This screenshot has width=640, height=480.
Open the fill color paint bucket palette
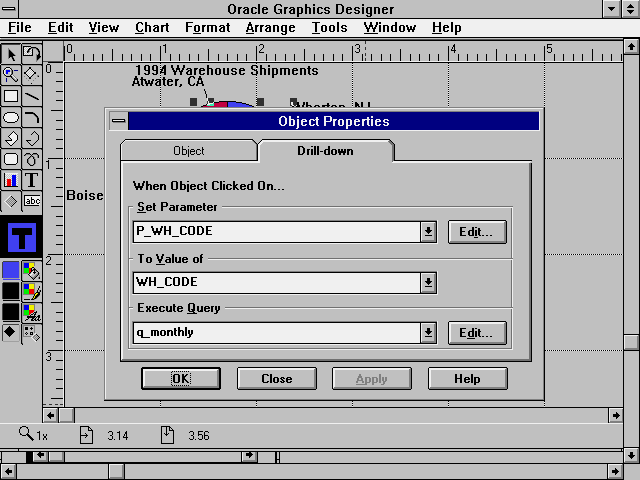(x=32, y=270)
